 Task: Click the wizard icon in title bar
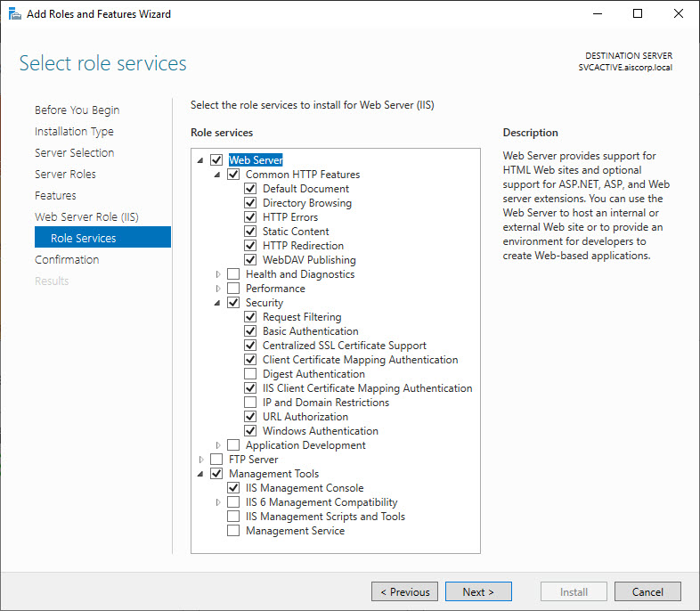[x=13, y=13]
